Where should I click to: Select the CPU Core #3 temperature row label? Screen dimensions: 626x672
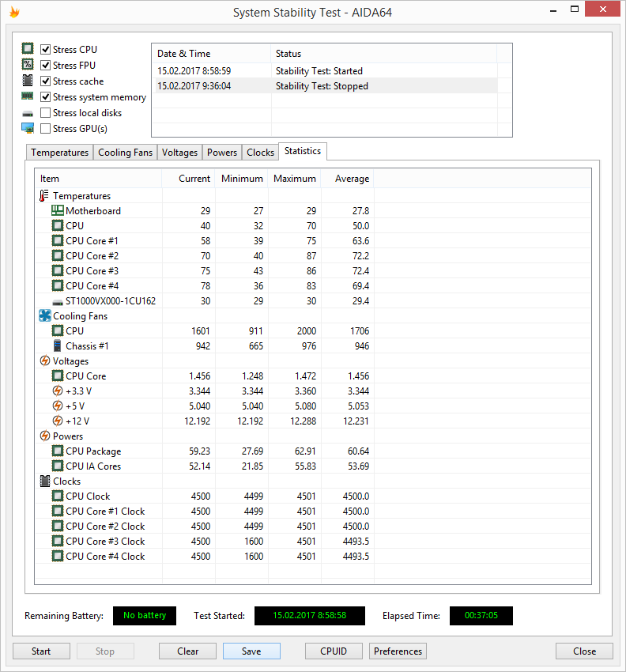pos(92,271)
